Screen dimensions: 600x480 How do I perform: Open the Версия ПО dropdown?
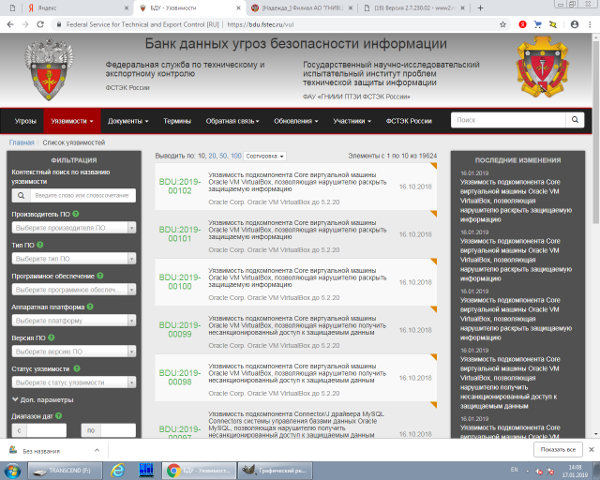[74, 351]
